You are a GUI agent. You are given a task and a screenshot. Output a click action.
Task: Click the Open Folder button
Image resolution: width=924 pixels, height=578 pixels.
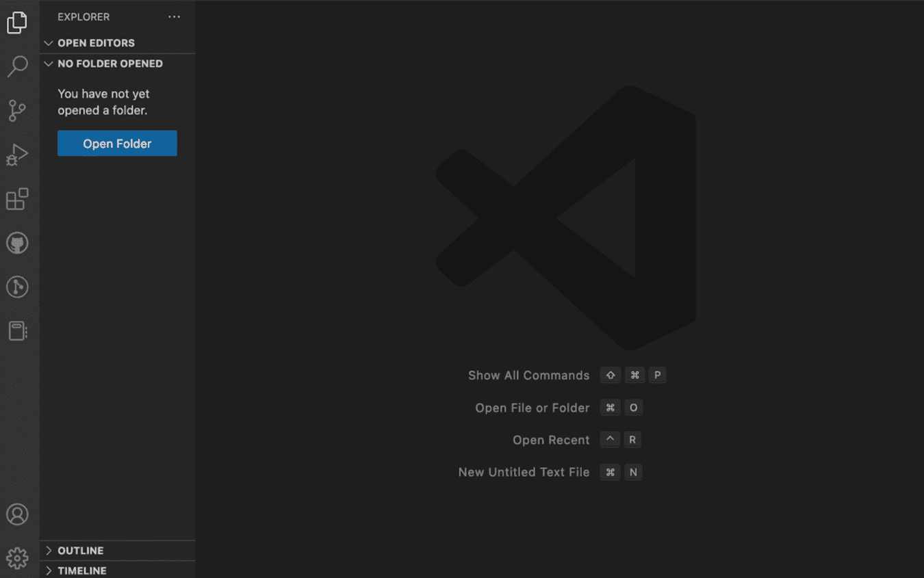pos(117,144)
